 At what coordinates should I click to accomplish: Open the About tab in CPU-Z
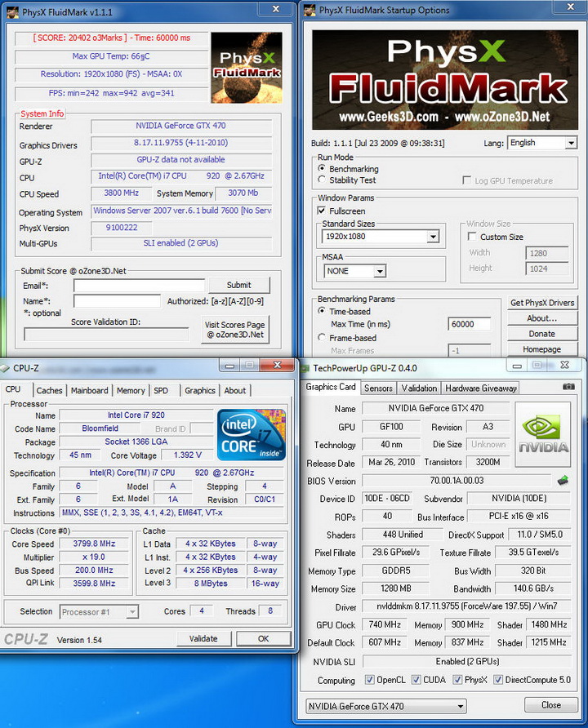click(x=235, y=390)
